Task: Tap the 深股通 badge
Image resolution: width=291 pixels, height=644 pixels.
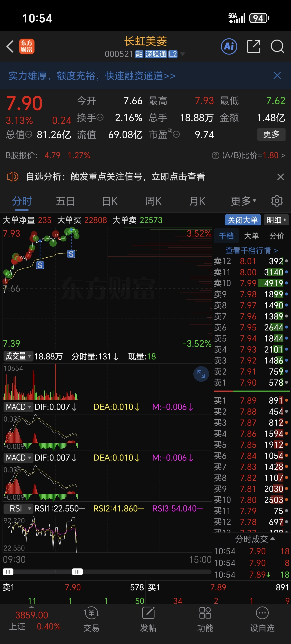Action: click(x=156, y=54)
